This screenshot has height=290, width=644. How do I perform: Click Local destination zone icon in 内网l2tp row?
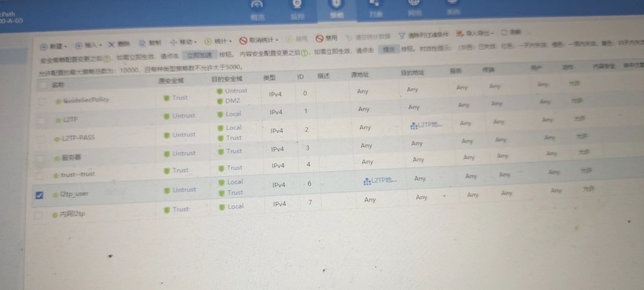pos(222,207)
